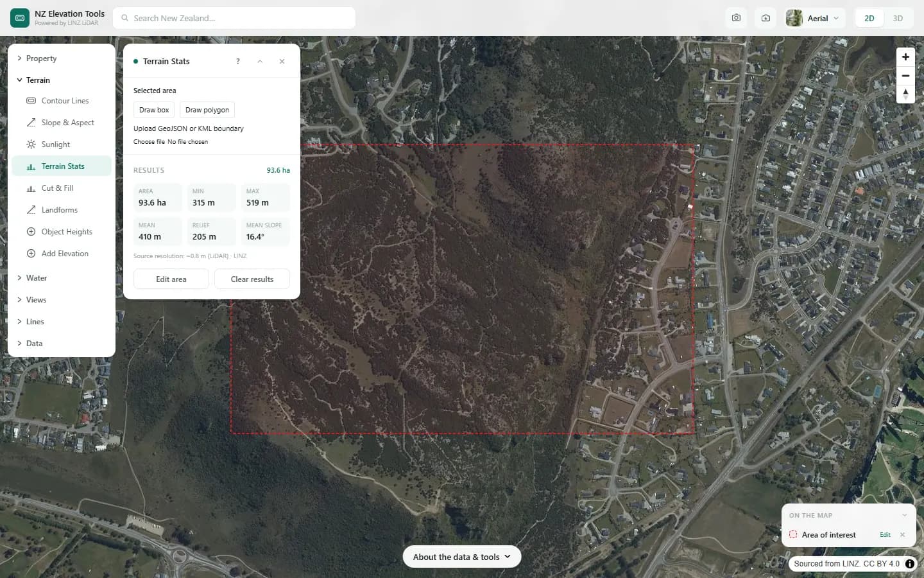Open the Slope & Aspect tool
The image size is (924, 578).
point(62,123)
